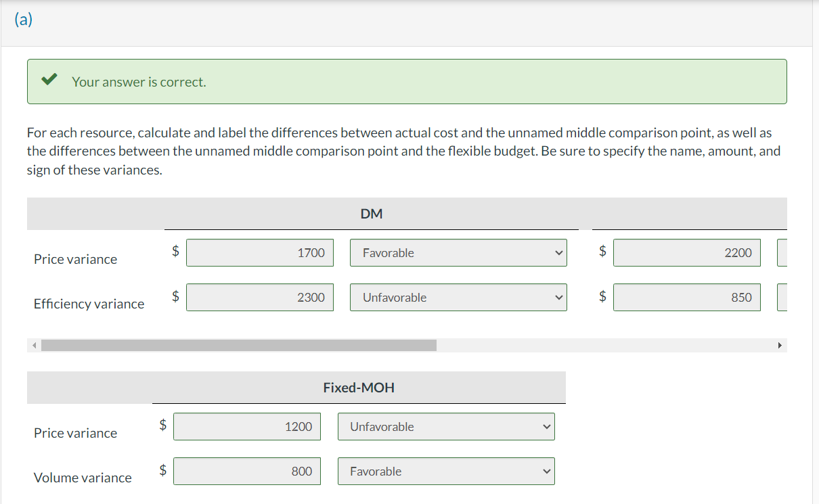The width and height of the screenshot is (819, 504).
Task: Select the input field containing 2300
Action: pyautogui.click(x=259, y=297)
